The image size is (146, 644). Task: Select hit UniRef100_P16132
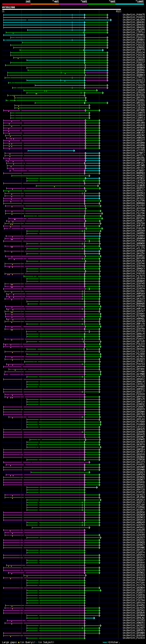tap(134, 45)
